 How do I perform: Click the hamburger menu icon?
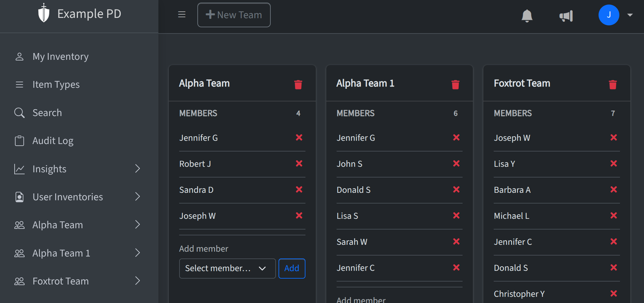(181, 14)
